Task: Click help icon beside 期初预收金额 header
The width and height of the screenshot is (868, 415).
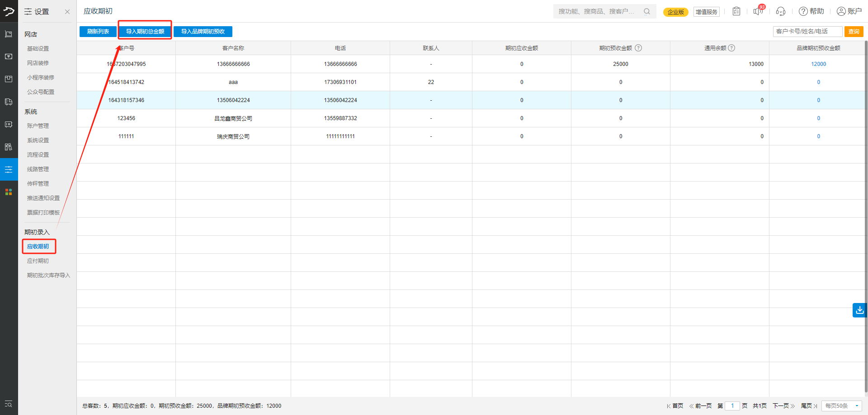Action: (638, 48)
